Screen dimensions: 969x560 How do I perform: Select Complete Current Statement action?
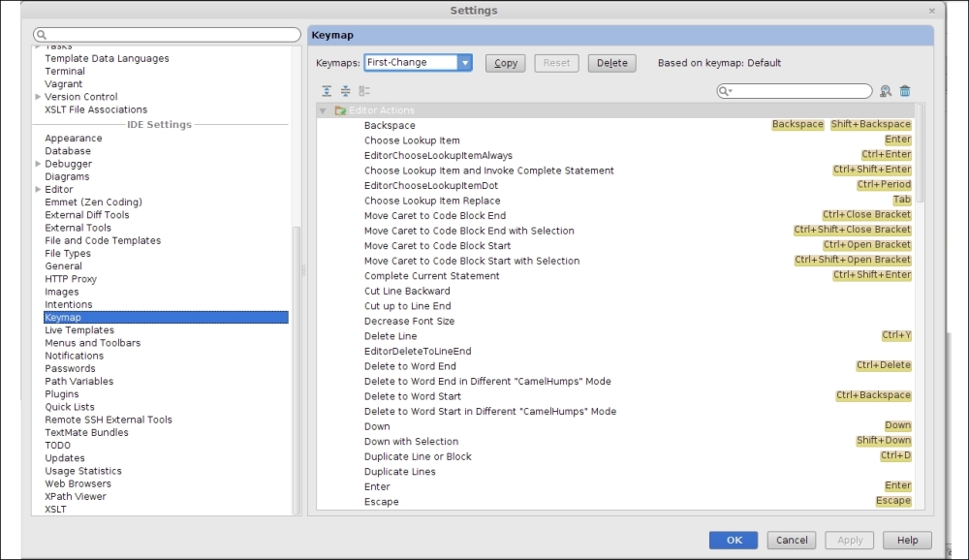(615, 276)
